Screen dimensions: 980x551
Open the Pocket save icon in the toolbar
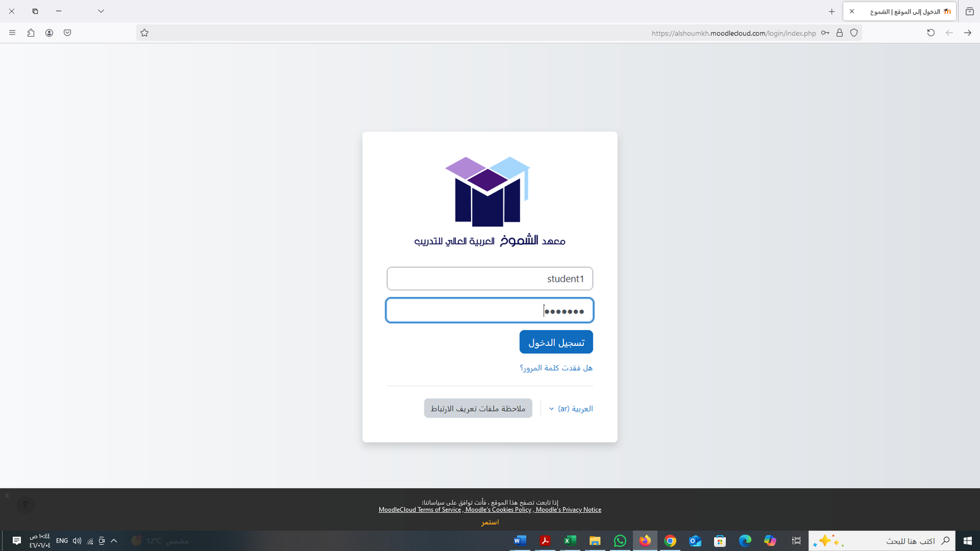pos(67,32)
